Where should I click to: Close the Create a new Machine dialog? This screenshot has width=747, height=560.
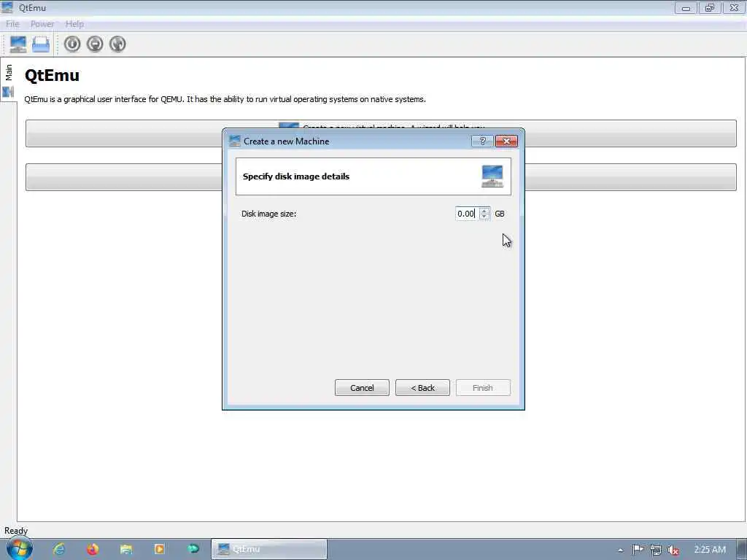[x=506, y=141]
